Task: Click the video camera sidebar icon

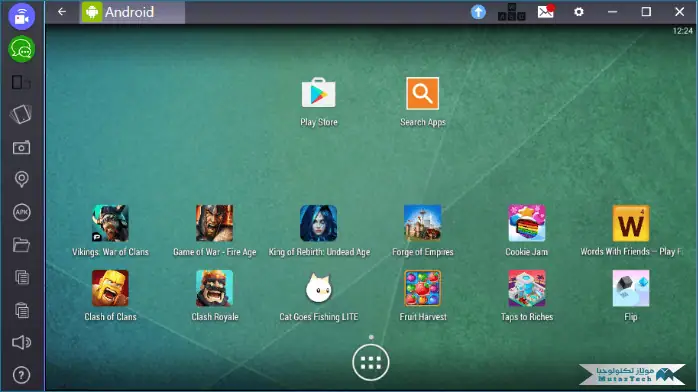Action: tap(21, 16)
